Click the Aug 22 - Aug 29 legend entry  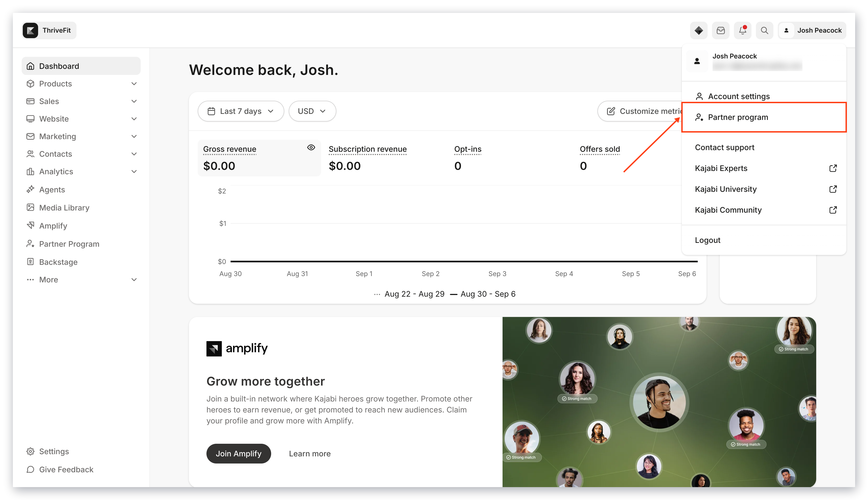[409, 294]
